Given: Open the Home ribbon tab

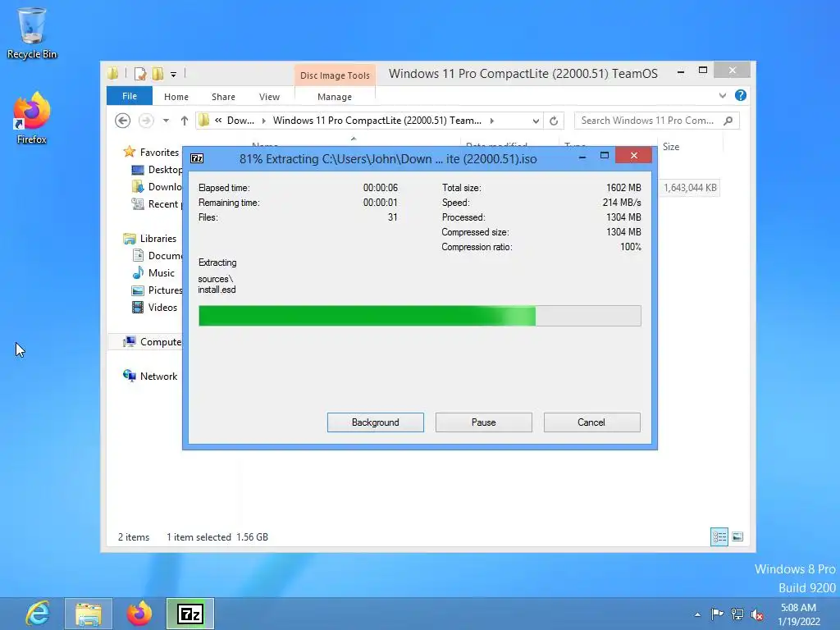Looking at the screenshot, I should (176, 97).
